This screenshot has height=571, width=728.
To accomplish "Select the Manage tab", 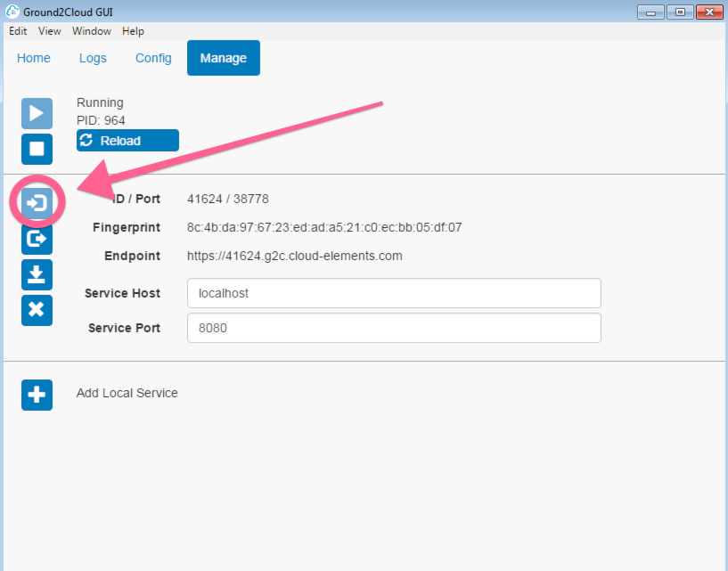I will pos(224,58).
